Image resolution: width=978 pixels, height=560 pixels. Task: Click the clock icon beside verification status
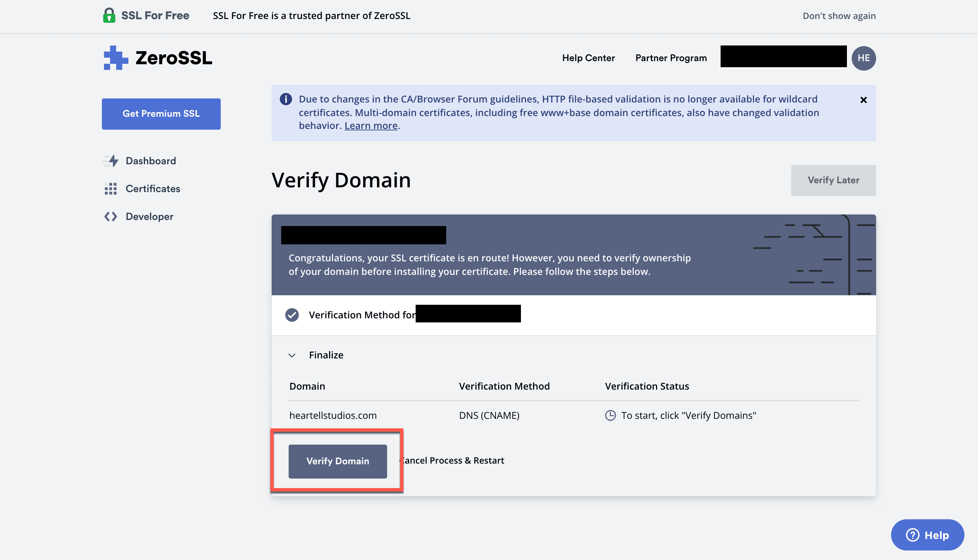coord(610,415)
